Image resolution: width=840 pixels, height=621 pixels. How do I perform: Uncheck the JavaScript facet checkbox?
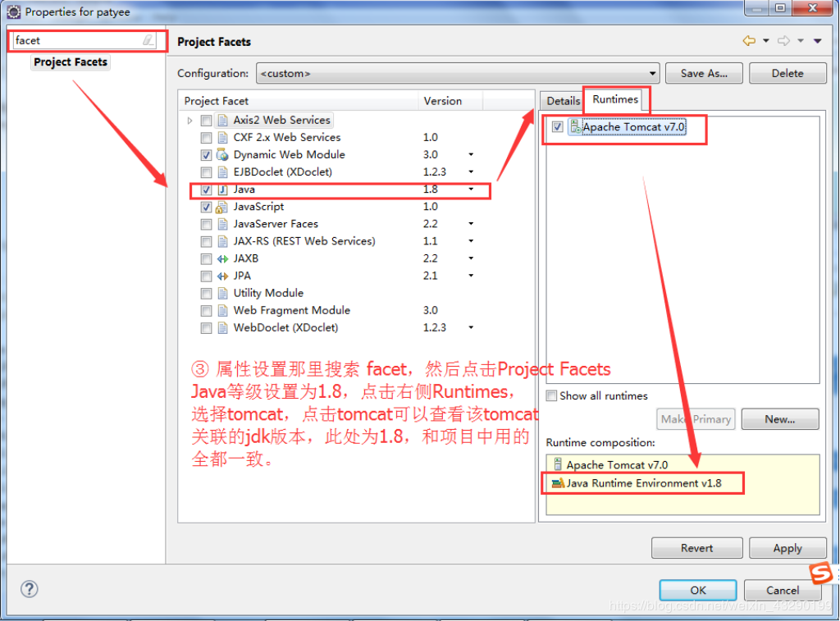click(x=206, y=207)
